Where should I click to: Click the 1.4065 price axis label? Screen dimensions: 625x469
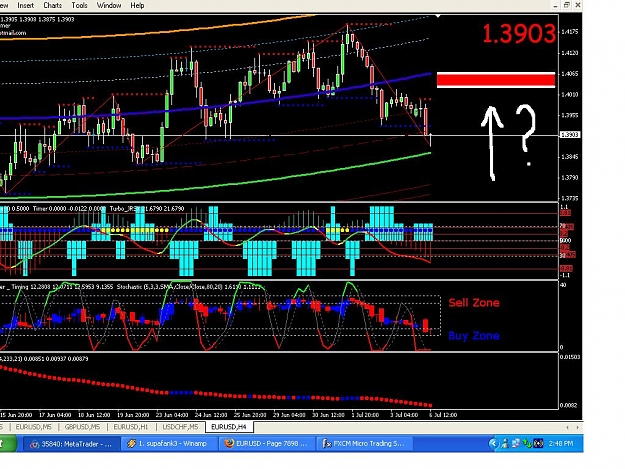tap(570, 74)
